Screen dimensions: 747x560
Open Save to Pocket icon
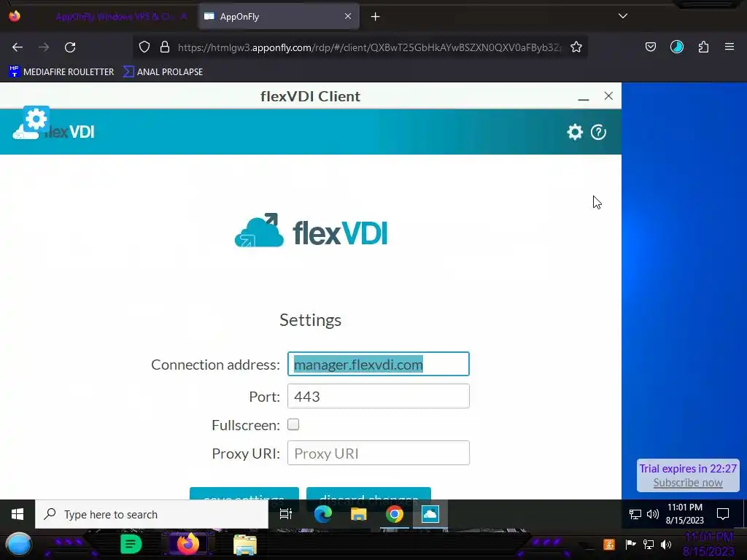[650, 47]
